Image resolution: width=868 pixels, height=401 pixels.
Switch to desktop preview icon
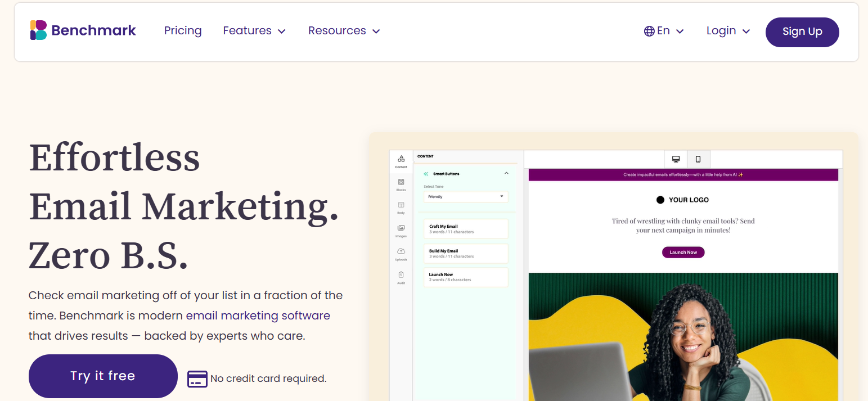pos(676,159)
